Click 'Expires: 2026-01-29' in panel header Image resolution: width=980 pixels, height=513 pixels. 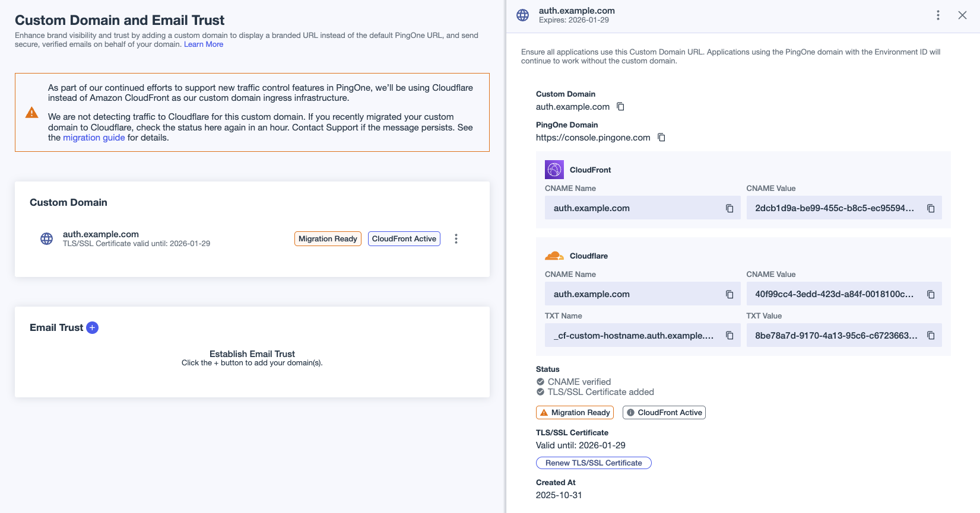(x=574, y=20)
